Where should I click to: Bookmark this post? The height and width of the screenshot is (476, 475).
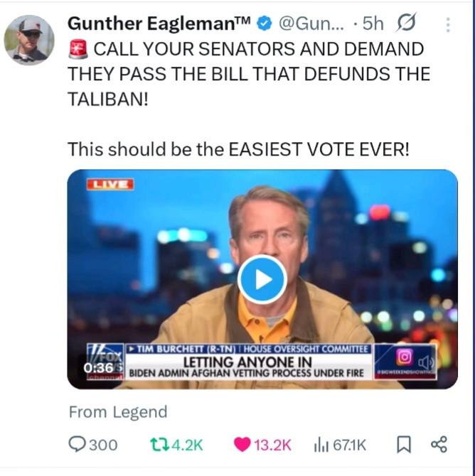pos(404,445)
